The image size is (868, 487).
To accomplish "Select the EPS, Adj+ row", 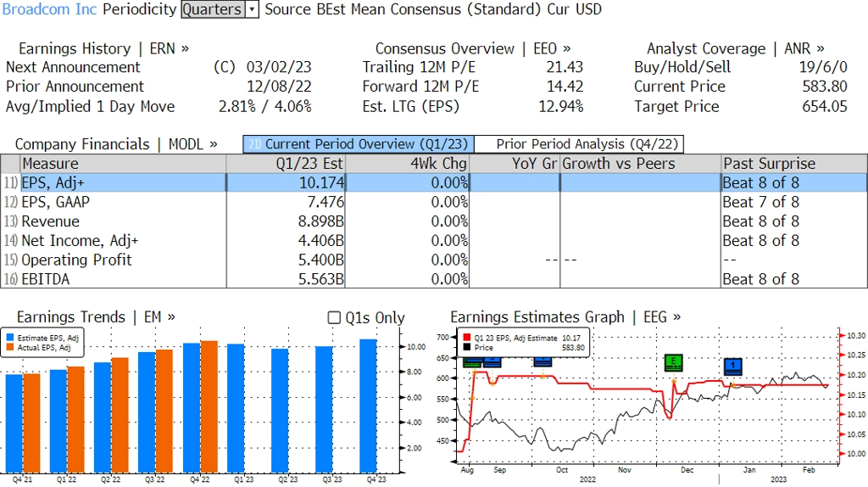I will [x=434, y=182].
